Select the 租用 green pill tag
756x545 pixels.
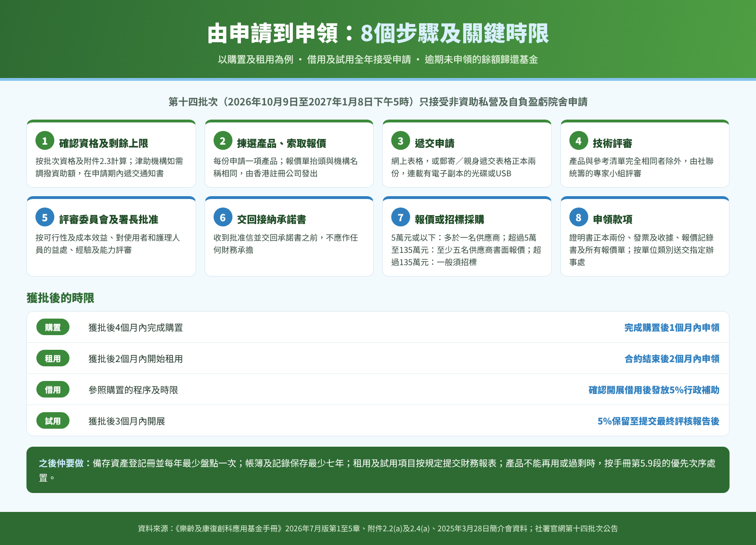(53, 358)
